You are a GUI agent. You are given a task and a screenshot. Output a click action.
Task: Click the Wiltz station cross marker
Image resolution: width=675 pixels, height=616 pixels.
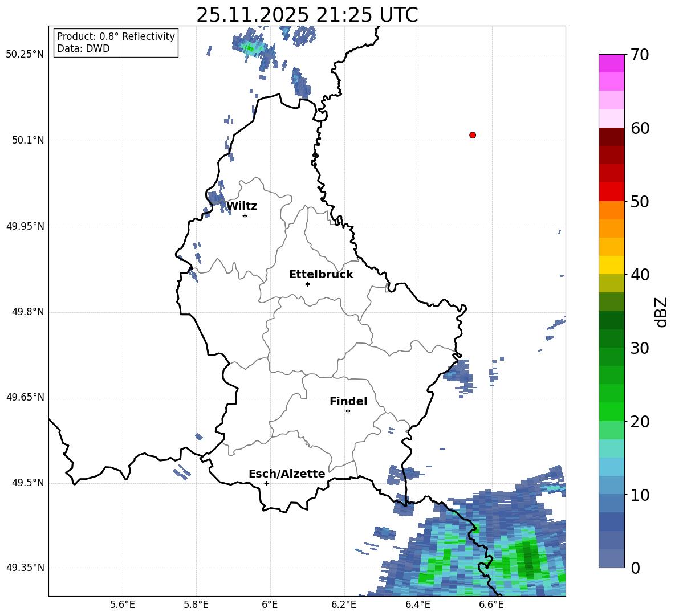pyautogui.click(x=245, y=215)
